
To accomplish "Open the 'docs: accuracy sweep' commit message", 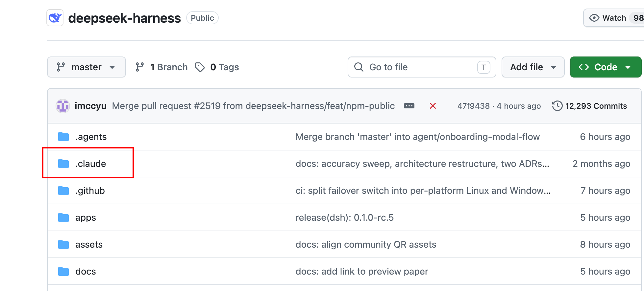I will 422,164.
